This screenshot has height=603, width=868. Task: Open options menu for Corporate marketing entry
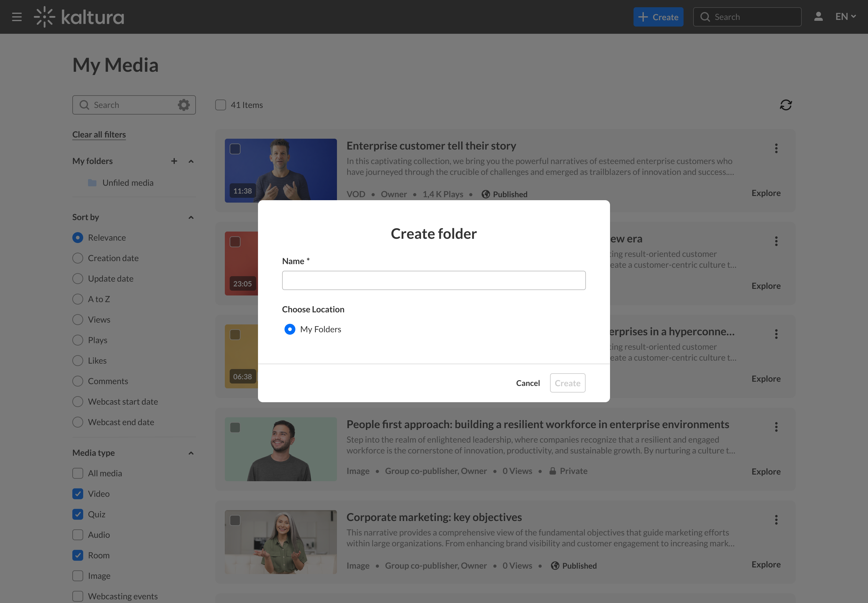pyautogui.click(x=776, y=520)
